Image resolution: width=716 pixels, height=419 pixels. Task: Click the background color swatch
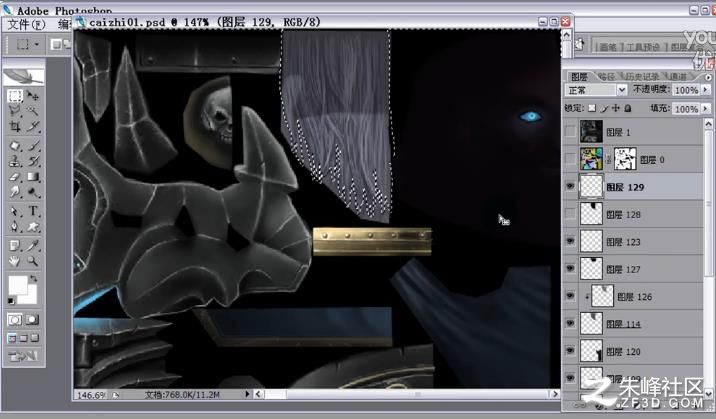[32, 297]
